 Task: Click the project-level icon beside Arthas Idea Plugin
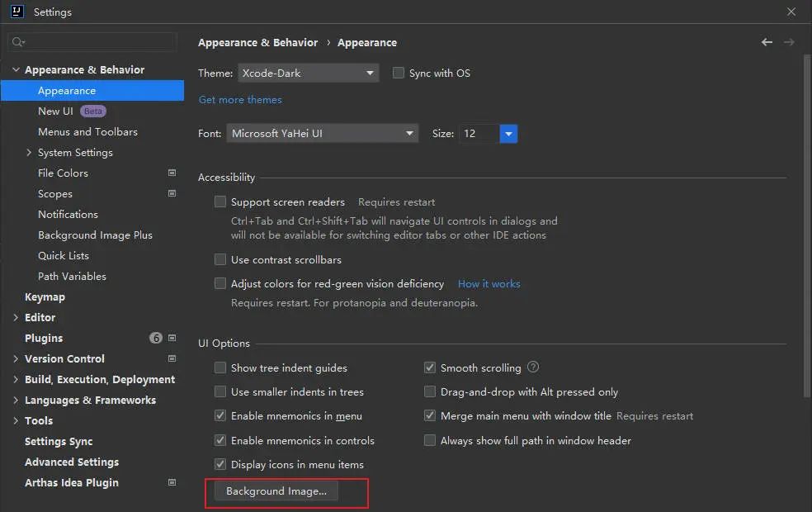tap(172, 483)
